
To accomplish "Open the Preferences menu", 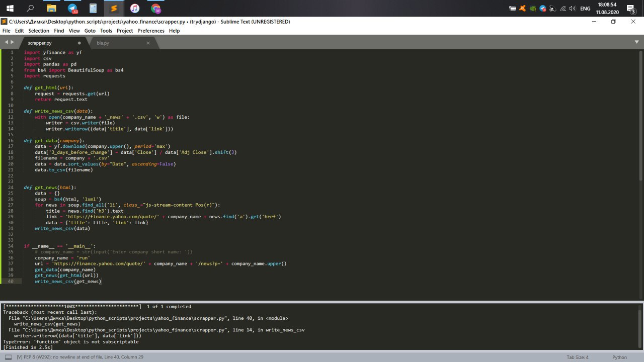I will point(151,31).
